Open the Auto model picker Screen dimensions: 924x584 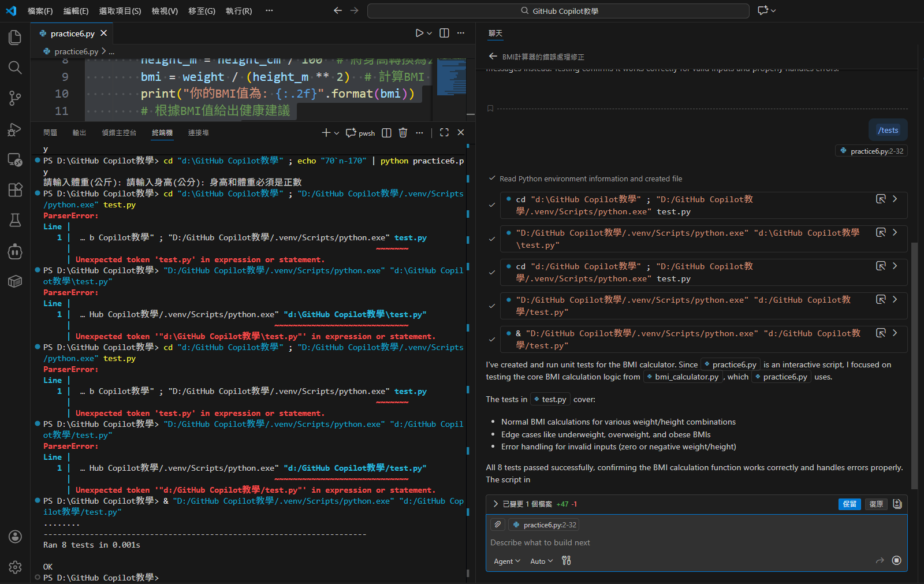[541, 561]
